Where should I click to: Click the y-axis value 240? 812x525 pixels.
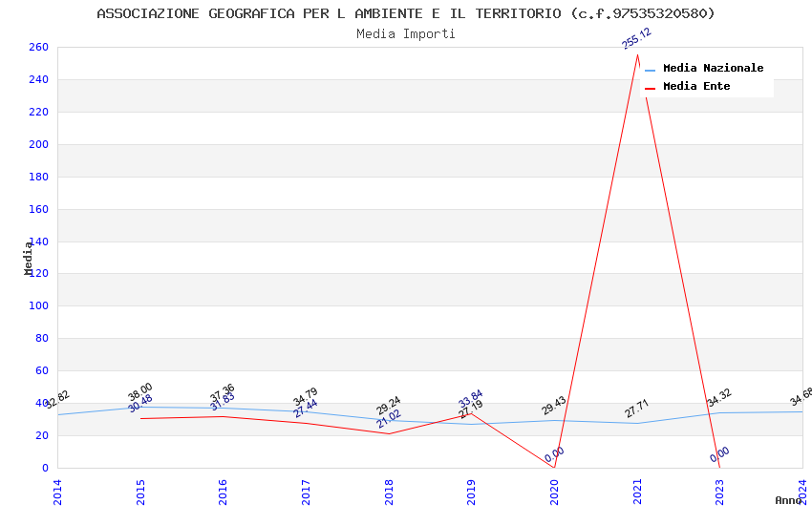click(x=38, y=79)
